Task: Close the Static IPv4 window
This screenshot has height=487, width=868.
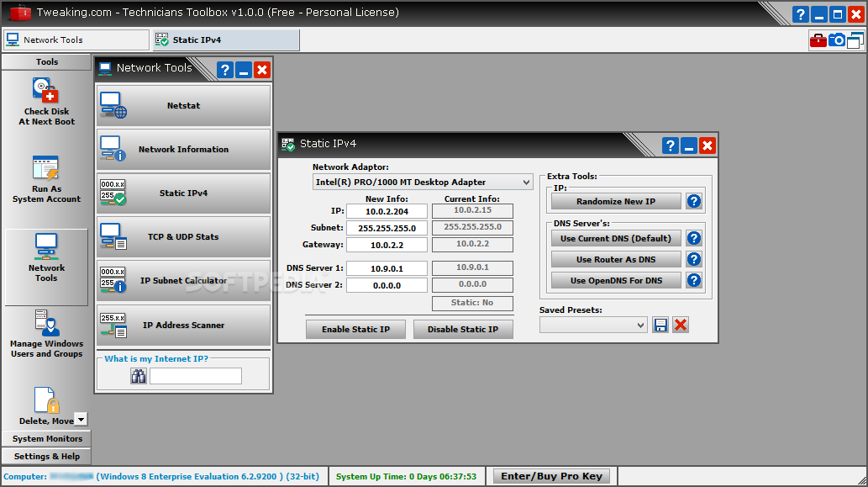Action: pos(708,146)
